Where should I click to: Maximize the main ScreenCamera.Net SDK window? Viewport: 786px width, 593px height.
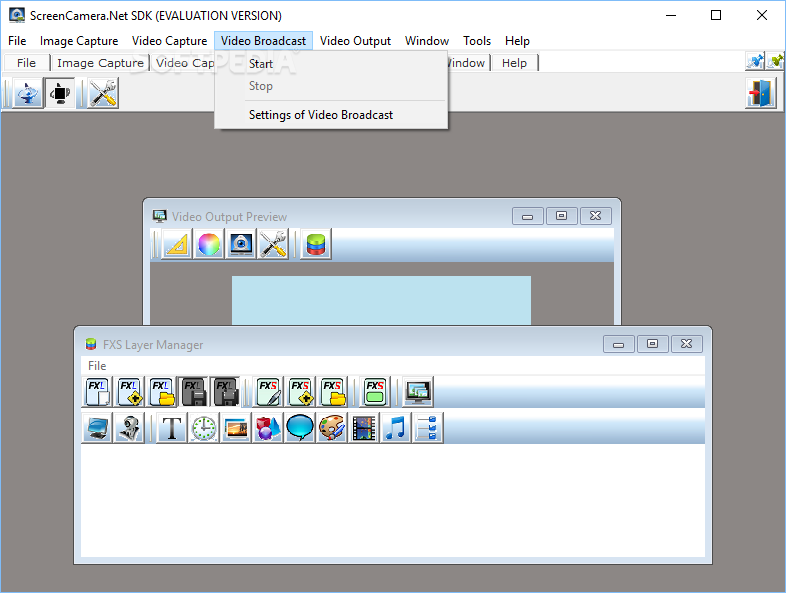coord(716,15)
